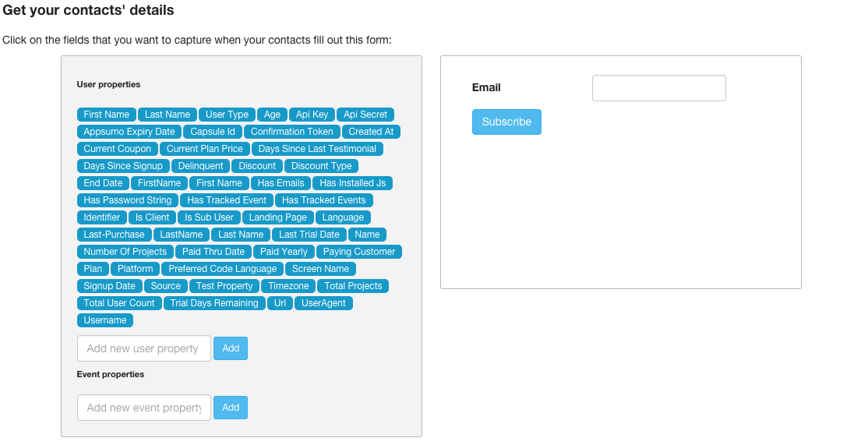Click the Appsumo Expiry Date tag
The image size is (868, 445).
(x=129, y=132)
